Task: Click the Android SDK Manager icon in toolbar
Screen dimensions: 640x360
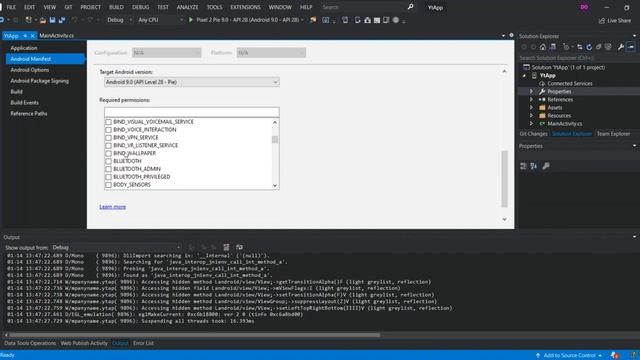Action: (367, 20)
